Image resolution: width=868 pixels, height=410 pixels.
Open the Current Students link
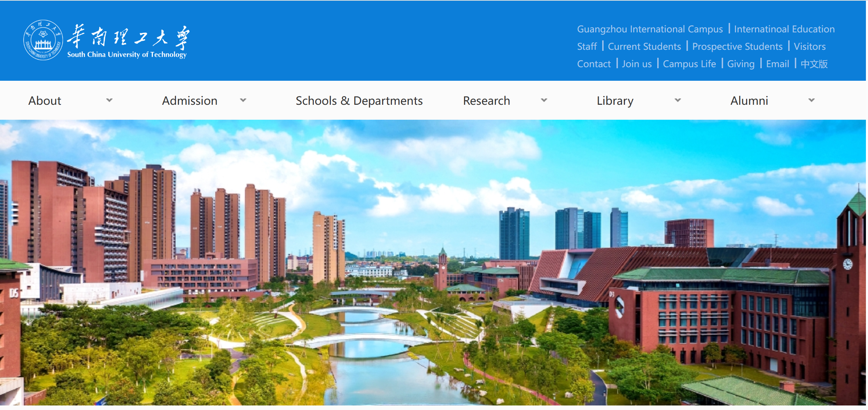tap(644, 46)
